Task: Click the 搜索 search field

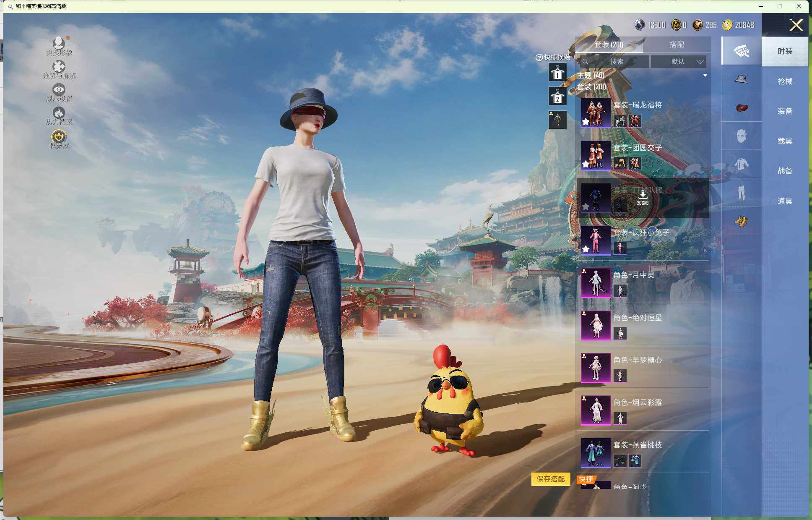Action: pos(616,62)
